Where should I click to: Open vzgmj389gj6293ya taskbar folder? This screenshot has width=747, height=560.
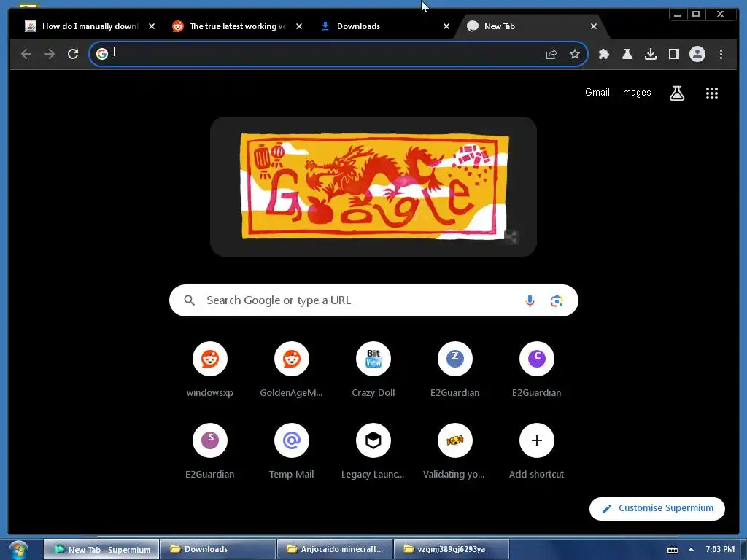pyautogui.click(x=452, y=550)
